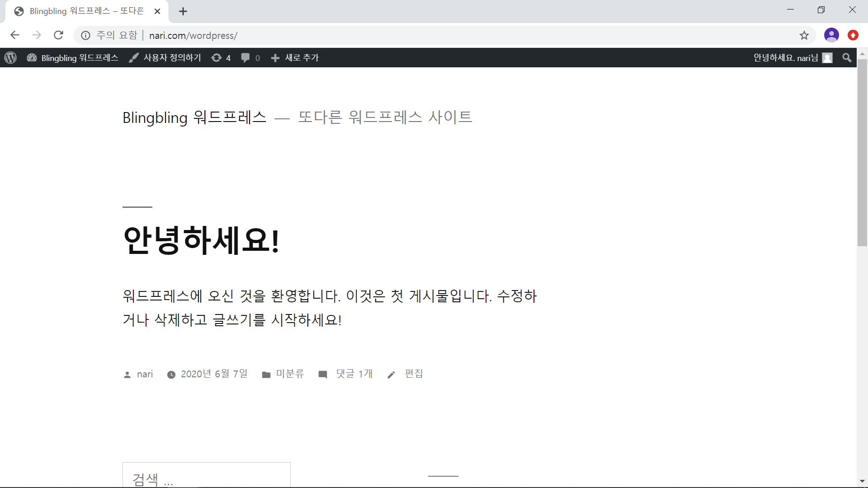Image resolution: width=868 pixels, height=488 pixels.
Task: Click the admin bar search magnifier icon
Action: pos(847,58)
